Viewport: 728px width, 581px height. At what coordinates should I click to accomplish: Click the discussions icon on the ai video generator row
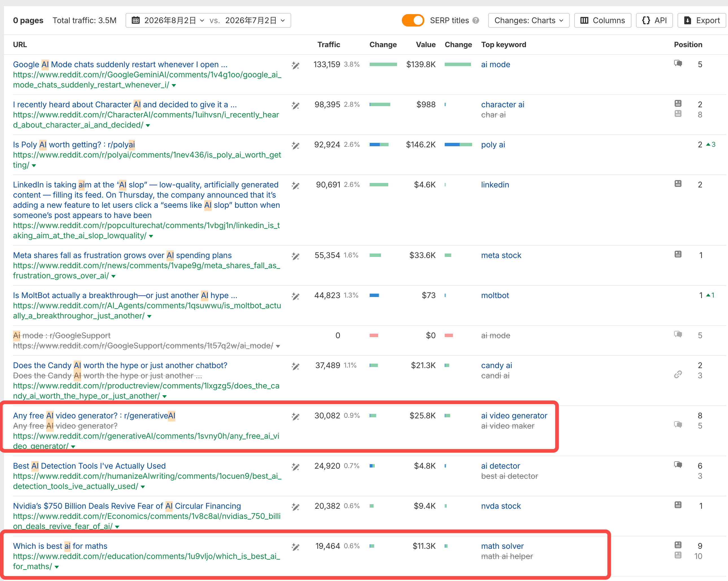pyautogui.click(x=678, y=425)
